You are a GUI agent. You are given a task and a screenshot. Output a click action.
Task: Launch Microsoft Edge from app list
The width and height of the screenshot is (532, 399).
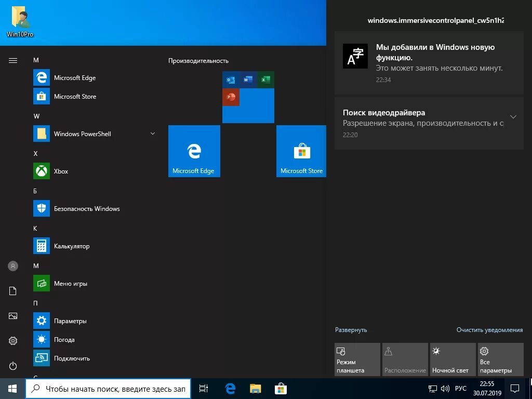(95, 78)
